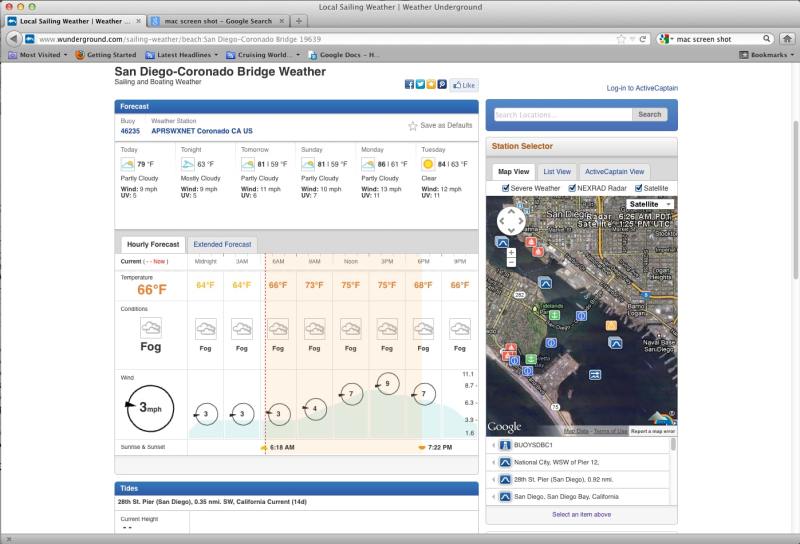Uncheck the NEXRAD Radar checkbox

[572, 188]
